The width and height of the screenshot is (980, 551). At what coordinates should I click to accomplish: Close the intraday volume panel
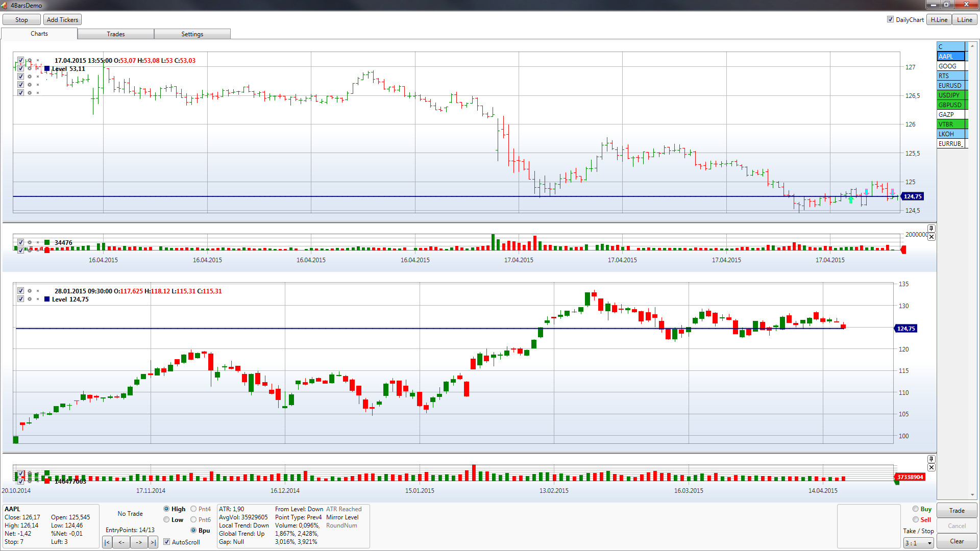[x=931, y=237]
